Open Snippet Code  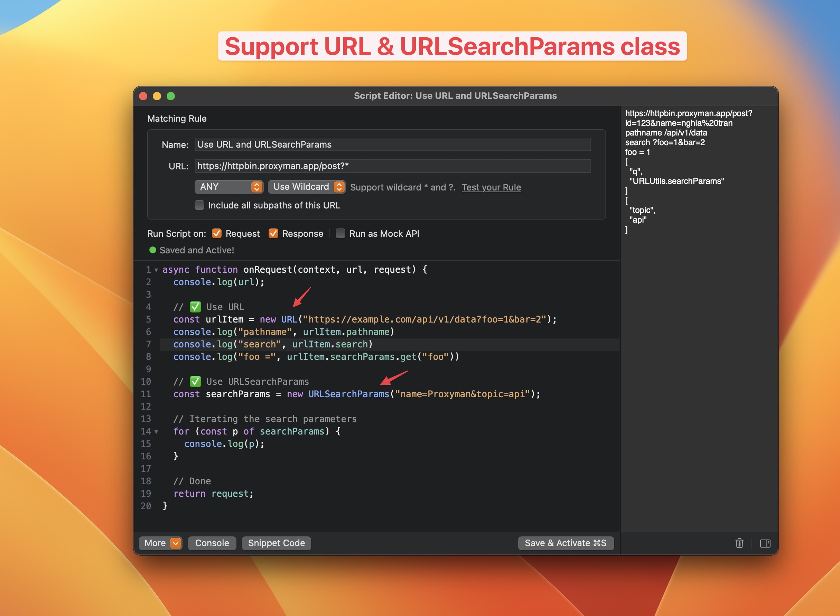[277, 543]
